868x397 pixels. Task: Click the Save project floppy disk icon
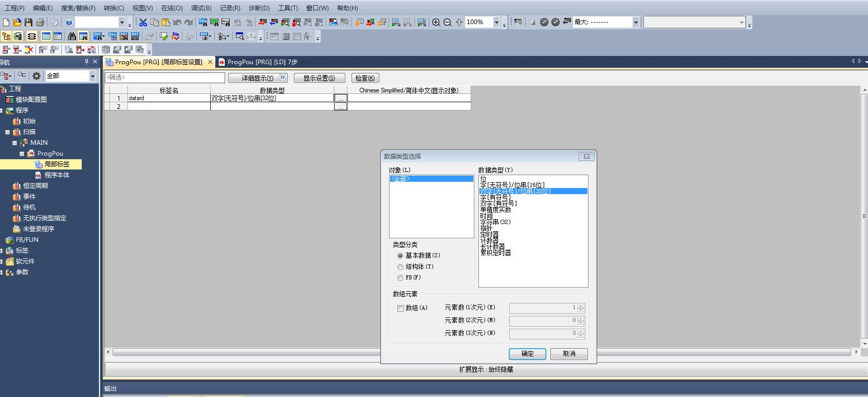[x=29, y=22]
